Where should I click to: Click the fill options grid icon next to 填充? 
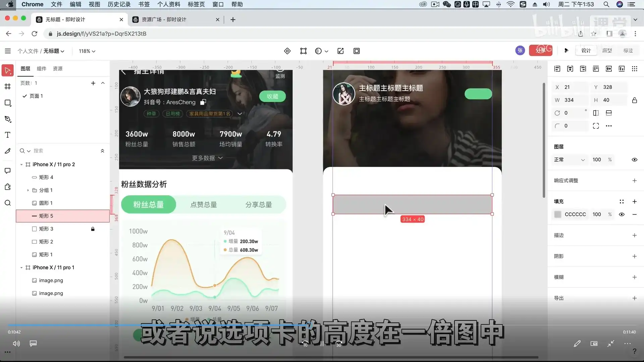[x=622, y=201]
